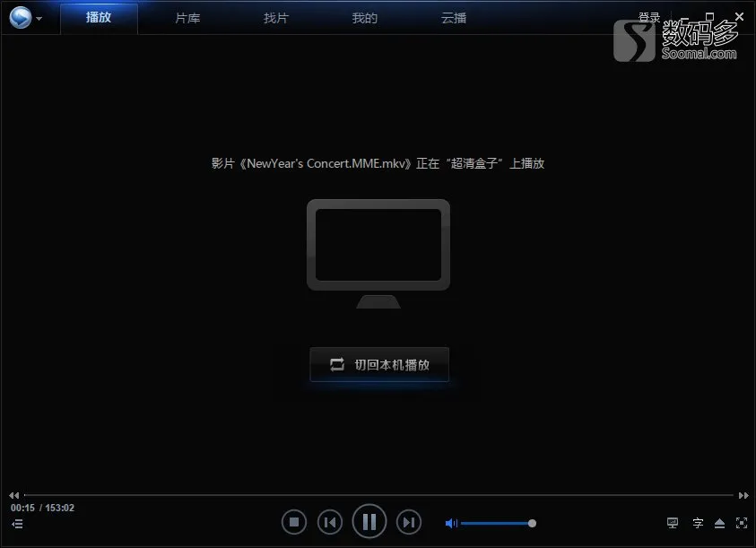The height and width of the screenshot is (548, 756).
Task: Open the cast-to-TV screen icon
Action: (x=672, y=523)
